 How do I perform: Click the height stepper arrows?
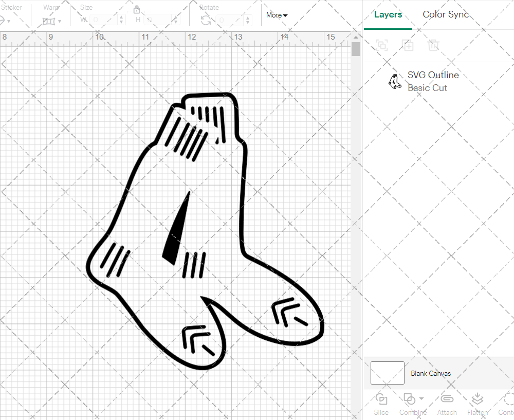tap(176, 20)
